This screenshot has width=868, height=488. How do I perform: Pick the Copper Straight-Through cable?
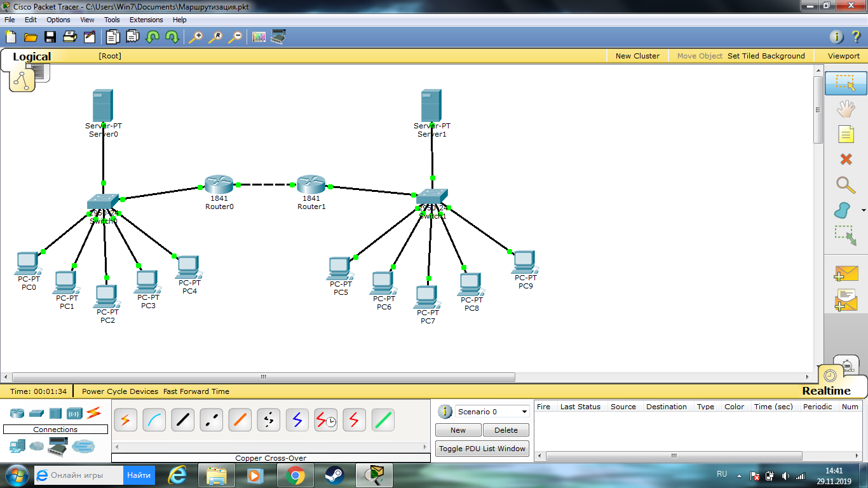182,420
